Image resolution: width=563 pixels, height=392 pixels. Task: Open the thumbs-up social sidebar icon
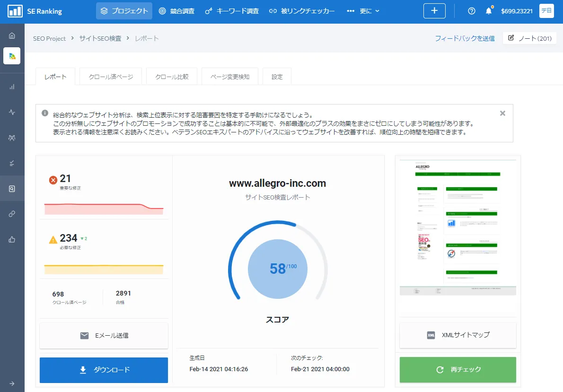pyautogui.click(x=12, y=239)
